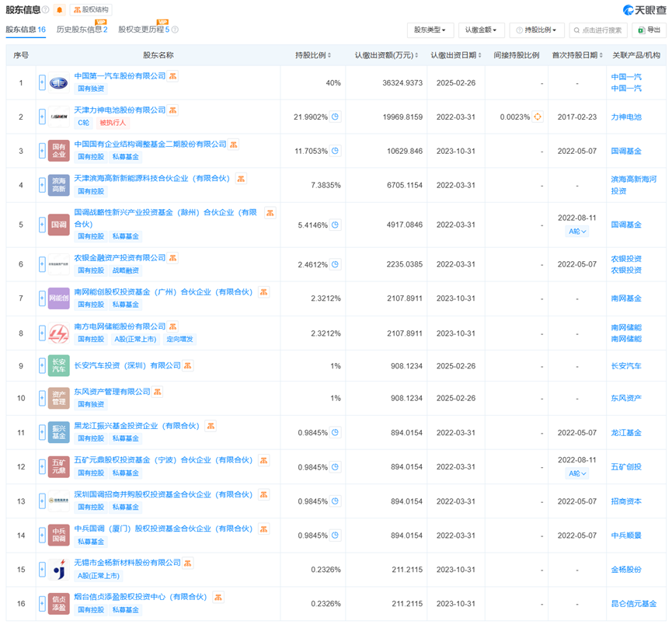Open the 股东类型 filter dropdown

coord(430,30)
